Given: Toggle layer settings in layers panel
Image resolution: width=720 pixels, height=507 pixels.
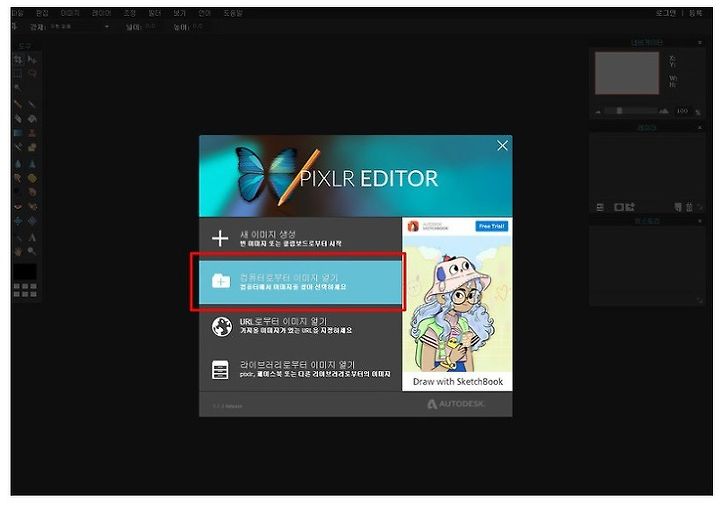Looking at the screenshot, I should pos(600,208).
